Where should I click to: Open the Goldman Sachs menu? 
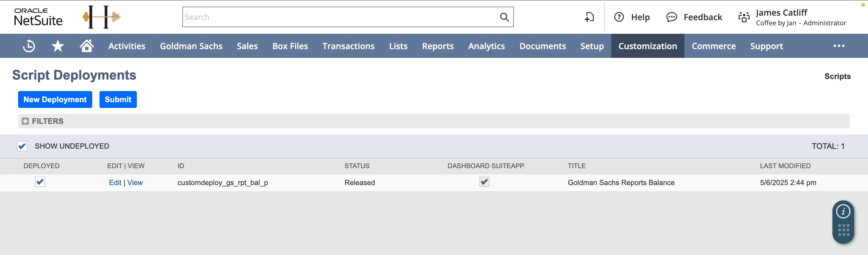(191, 46)
